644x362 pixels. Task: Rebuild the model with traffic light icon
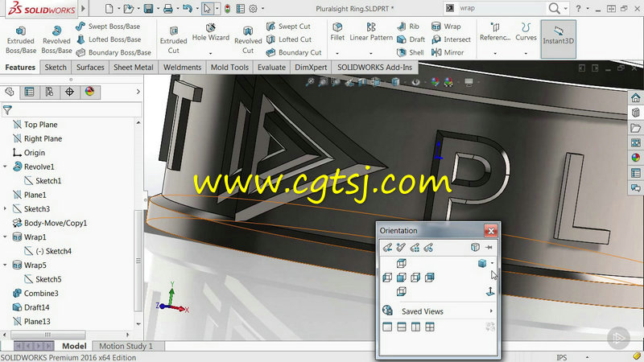[x=227, y=9]
